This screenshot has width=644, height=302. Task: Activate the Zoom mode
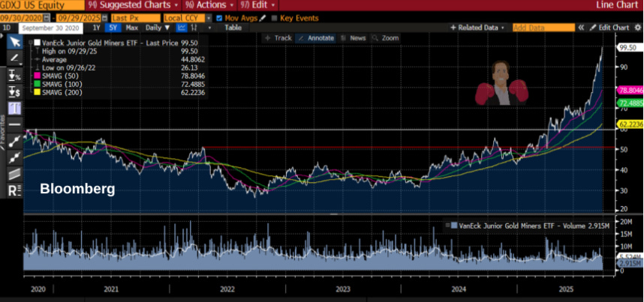(x=385, y=37)
